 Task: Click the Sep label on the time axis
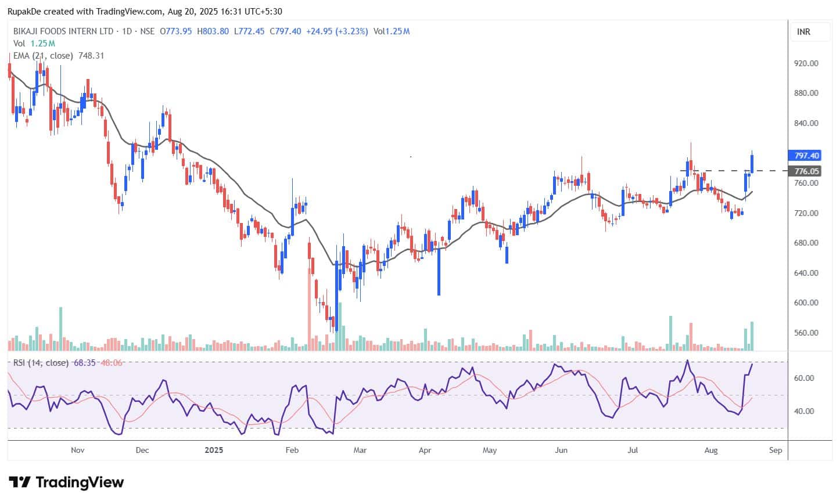(776, 450)
